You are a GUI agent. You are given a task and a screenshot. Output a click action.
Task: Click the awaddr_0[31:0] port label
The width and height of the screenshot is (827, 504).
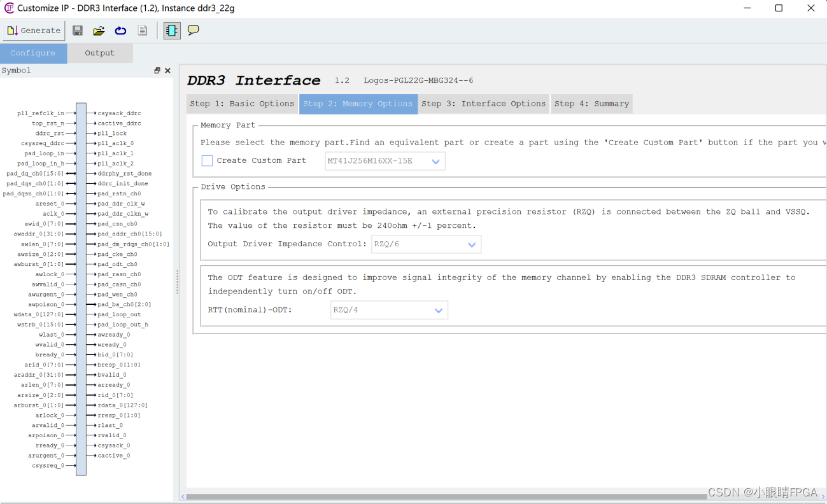[x=39, y=234]
